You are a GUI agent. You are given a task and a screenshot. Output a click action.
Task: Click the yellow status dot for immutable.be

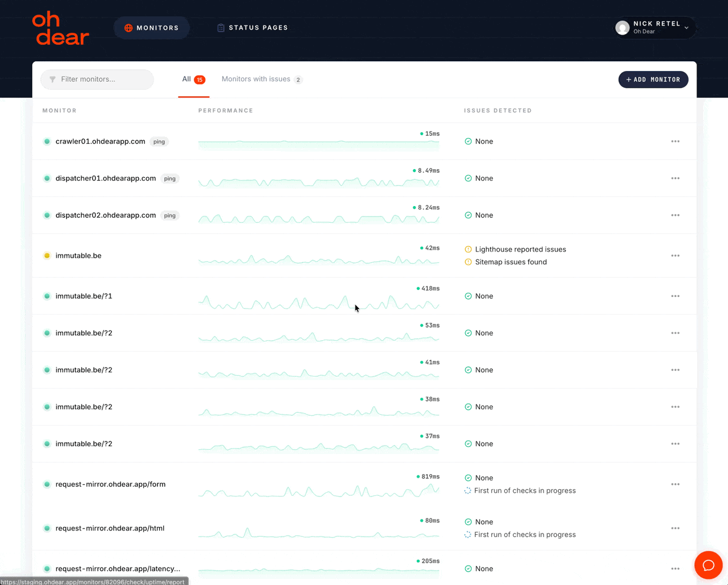point(47,256)
